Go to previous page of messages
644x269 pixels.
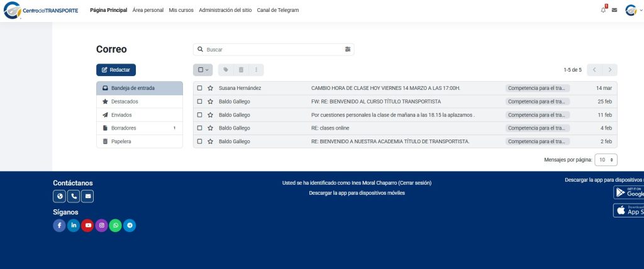(x=594, y=70)
